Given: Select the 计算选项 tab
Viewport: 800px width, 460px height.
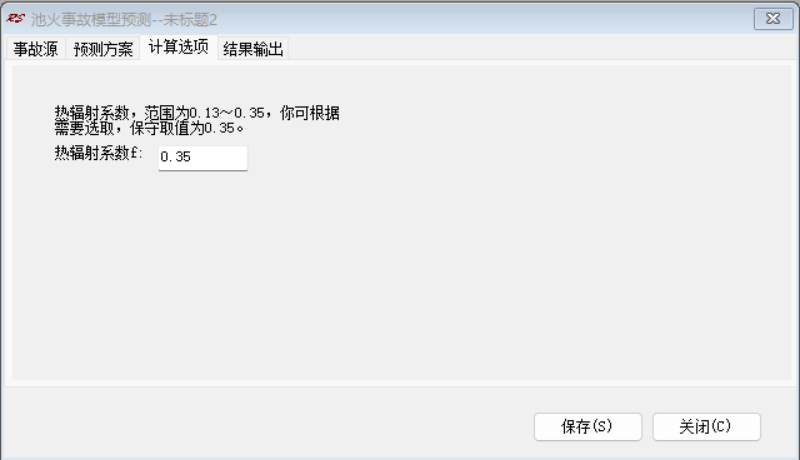Looking at the screenshot, I should [x=179, y=47].
